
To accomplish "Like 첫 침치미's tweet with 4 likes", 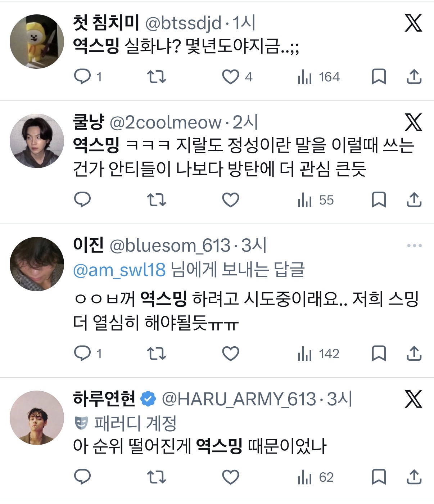I will click(x=231, y=77).
